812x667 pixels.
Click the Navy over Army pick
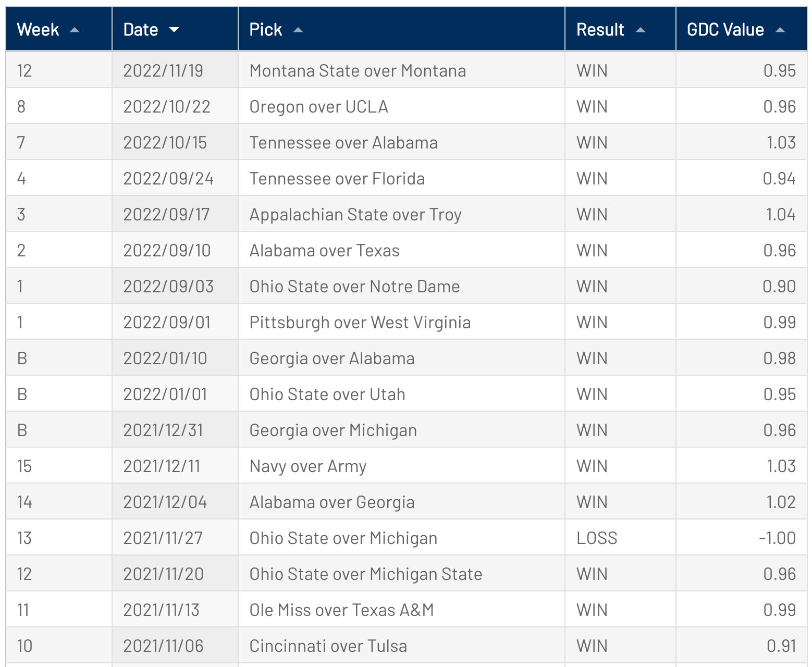coord(308,466)
